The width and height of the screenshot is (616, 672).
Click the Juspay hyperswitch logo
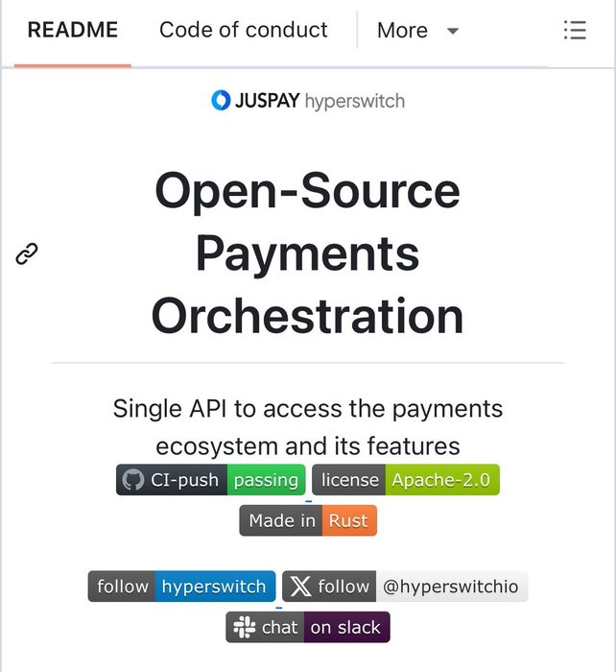coord(308,101)
